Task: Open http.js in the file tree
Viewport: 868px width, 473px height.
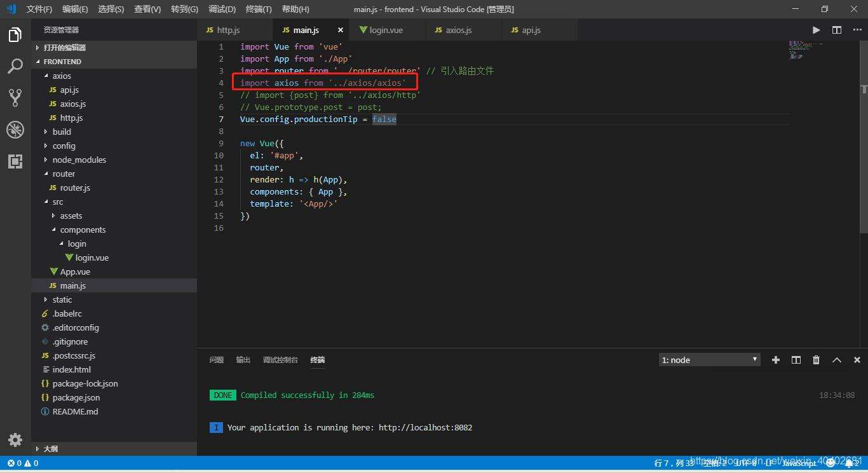Action: coord(114,118)
